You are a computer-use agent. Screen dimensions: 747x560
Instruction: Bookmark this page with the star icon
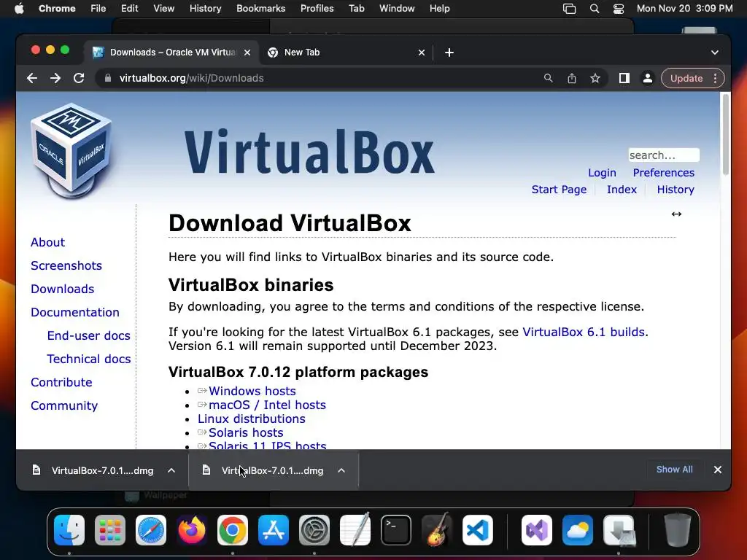pyautogui.click(x=595, y=78)
